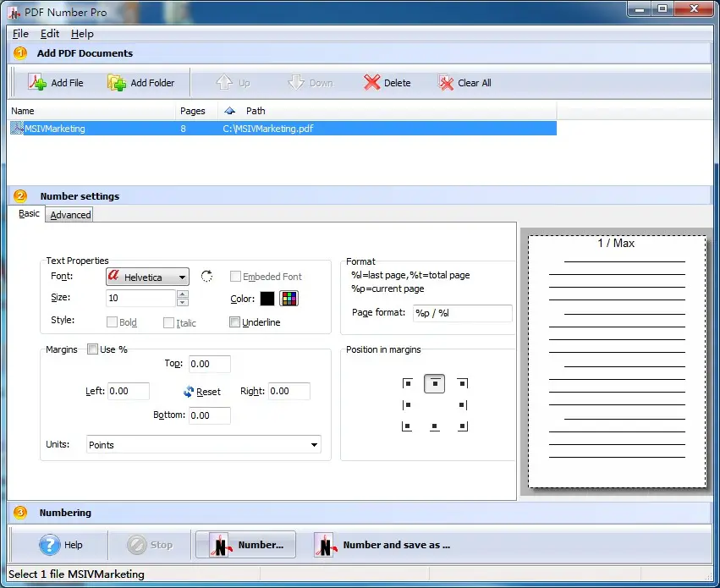Screen dimensions: 720x588
Task: Enable the Use % margins checkbox
Action: coord(92,349)
